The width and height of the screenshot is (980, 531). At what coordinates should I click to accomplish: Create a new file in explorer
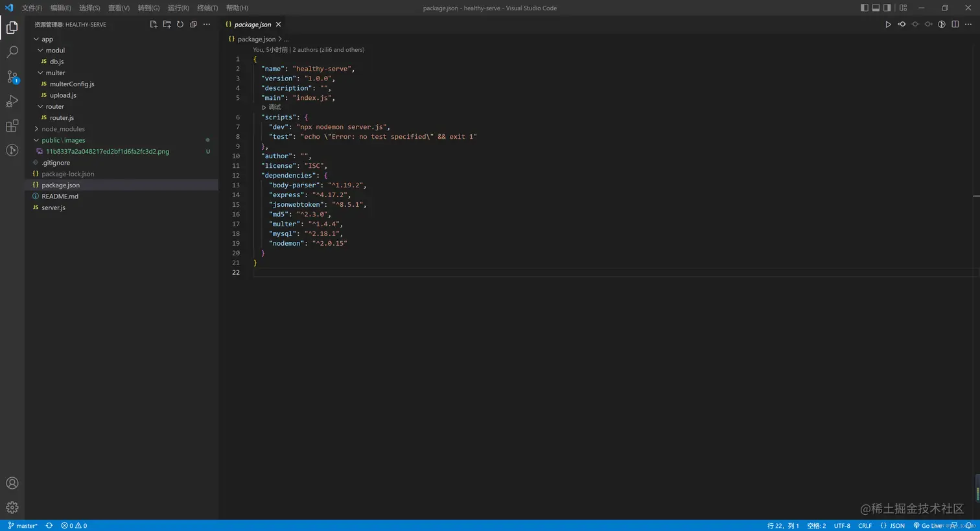(154, 24)
